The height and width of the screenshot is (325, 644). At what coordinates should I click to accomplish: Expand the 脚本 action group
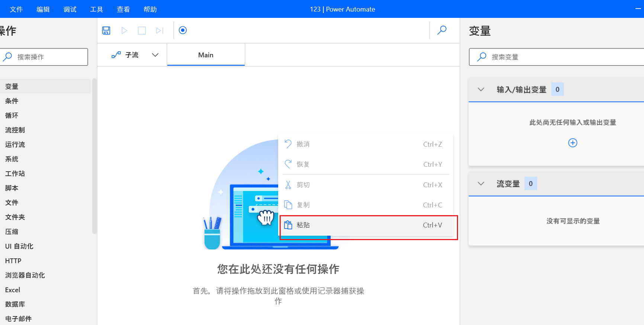45,188
